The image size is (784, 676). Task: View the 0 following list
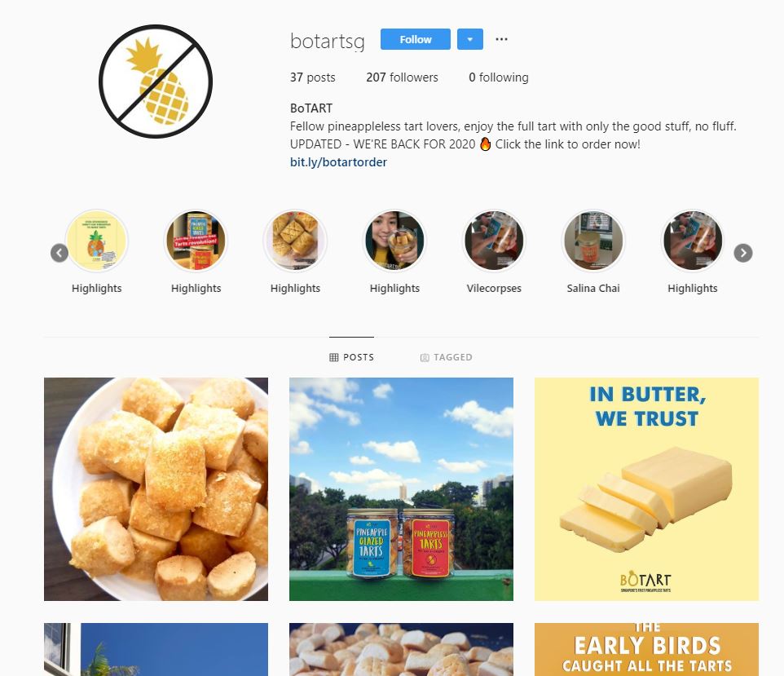[499, 77]
